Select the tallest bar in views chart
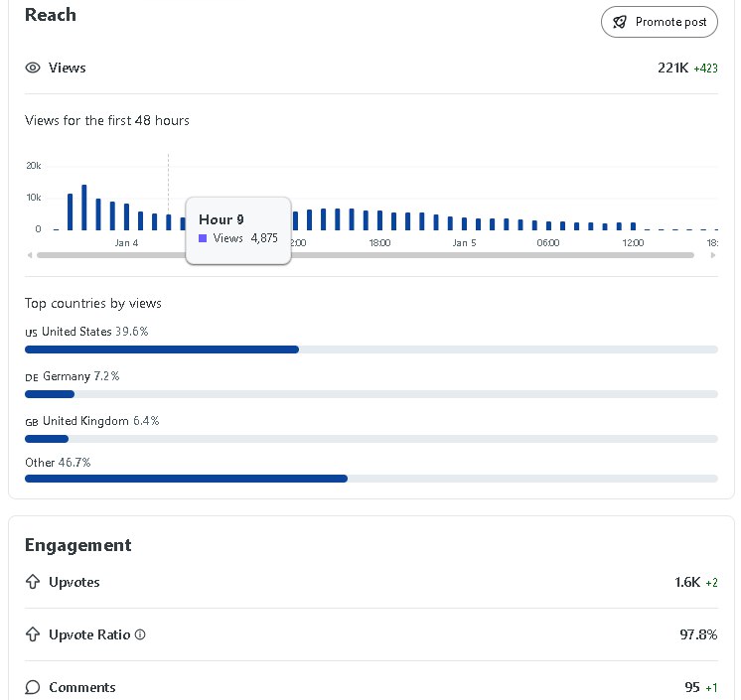This screenshot has height=700, width=741. coord(84,208)
